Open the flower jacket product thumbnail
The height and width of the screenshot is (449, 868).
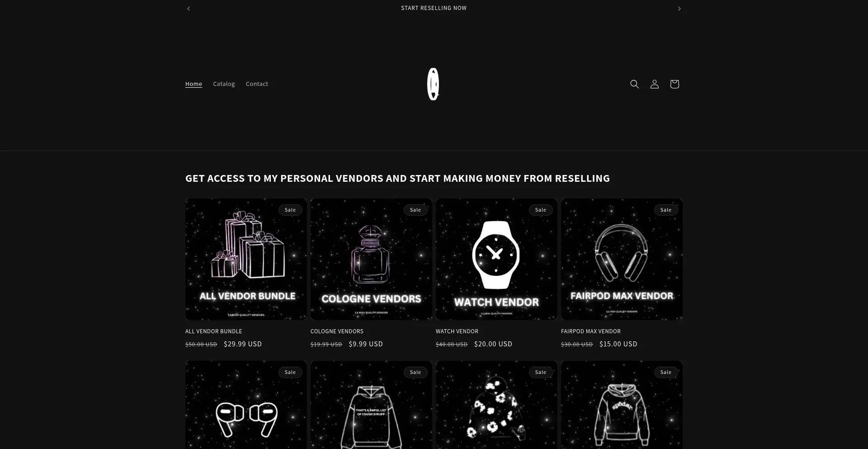point(496,405)
